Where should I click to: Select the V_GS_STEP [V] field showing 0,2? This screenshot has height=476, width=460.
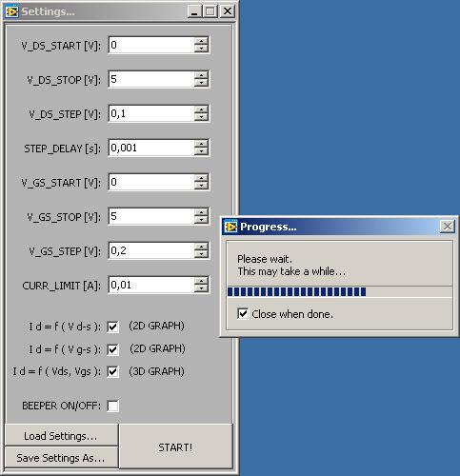coord(151,250)
